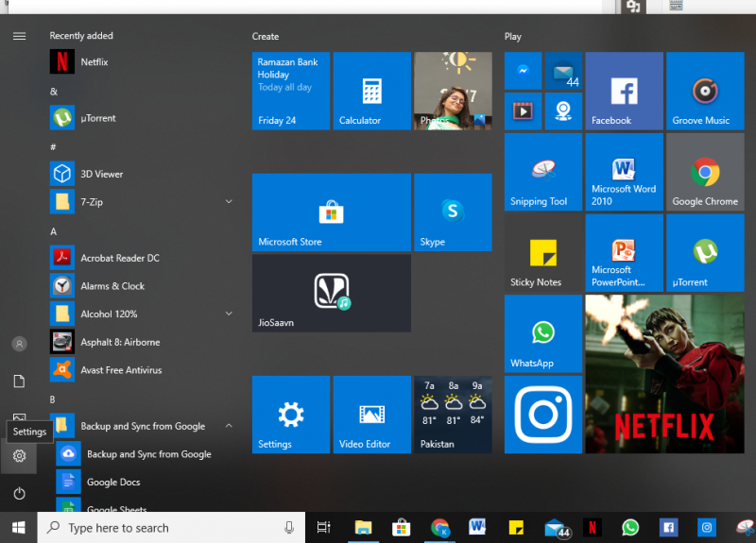Expand the Alcohol 120% folder
This screenshot has height=543, width=756.
(229, 314)
